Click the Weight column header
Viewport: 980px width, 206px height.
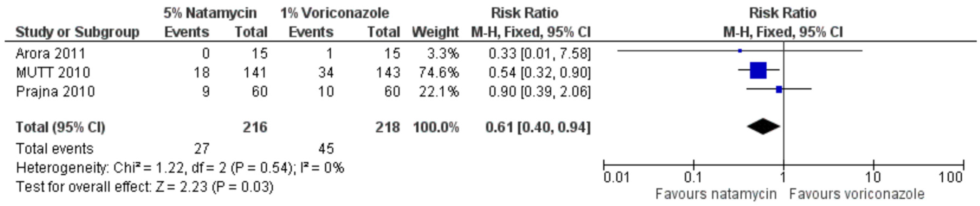click(435, 32)
